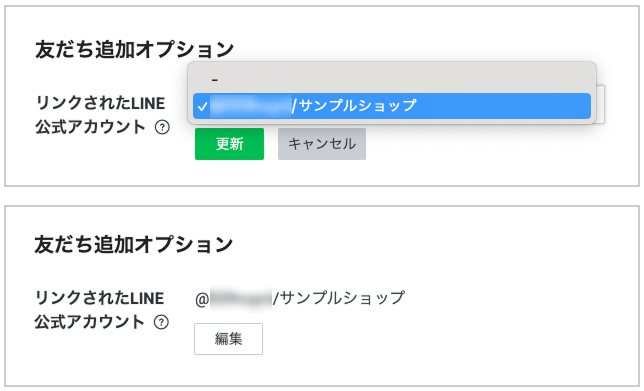Click the 公式アカウント text above the 更新 row
The height and width of the screenshot is (391, 644).
tap(90, 127)
